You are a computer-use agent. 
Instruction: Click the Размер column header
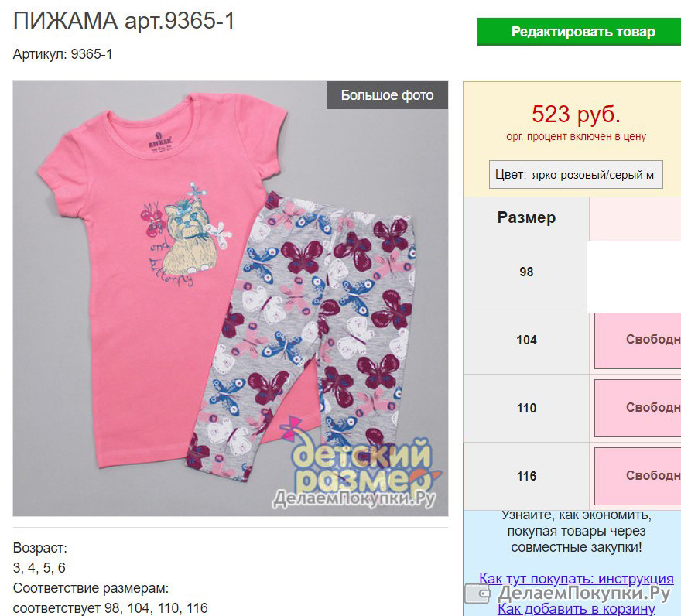click(526, 217)
